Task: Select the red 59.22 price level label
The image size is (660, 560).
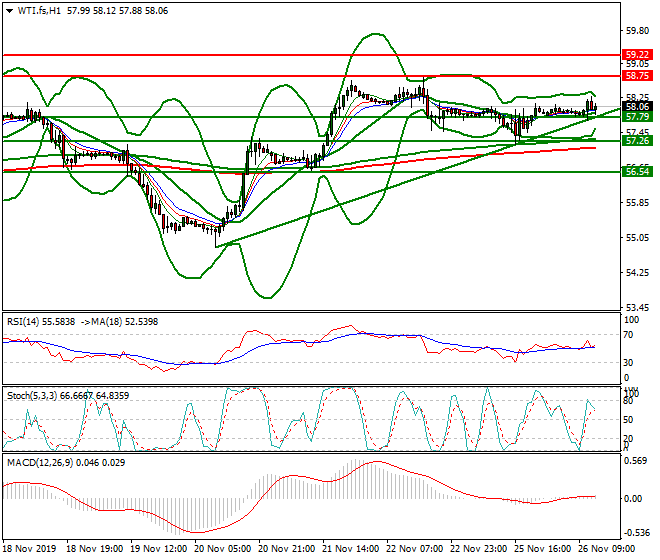Action: click(636, 54)
